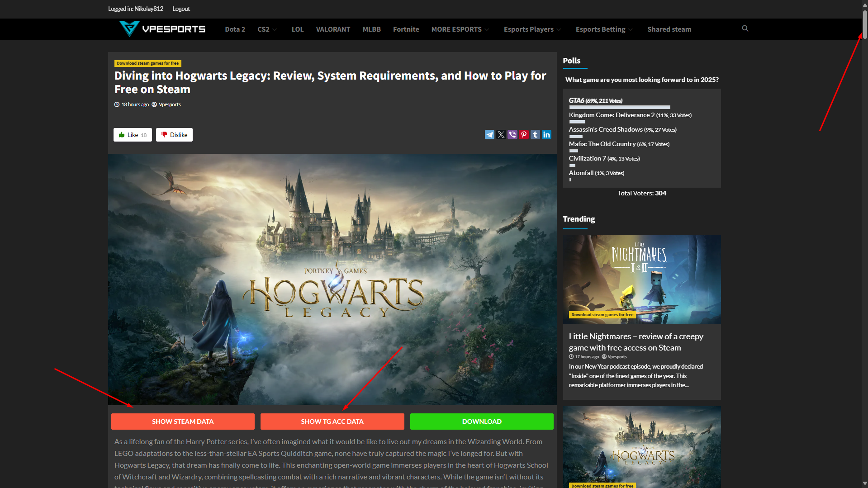The image size is (868, 488).
Task: Click the Vpesports author under Little Nightmares
Action: point(617,357)
